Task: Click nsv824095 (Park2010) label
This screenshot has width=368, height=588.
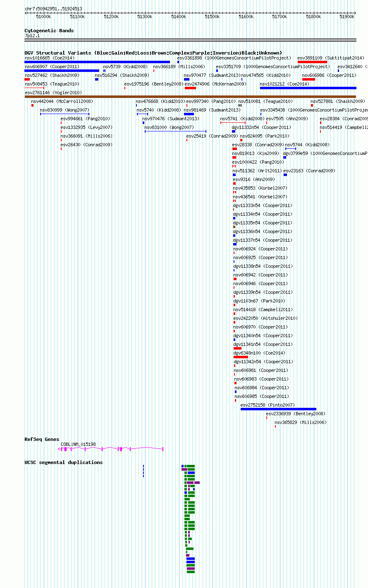Action: (265, 136)
